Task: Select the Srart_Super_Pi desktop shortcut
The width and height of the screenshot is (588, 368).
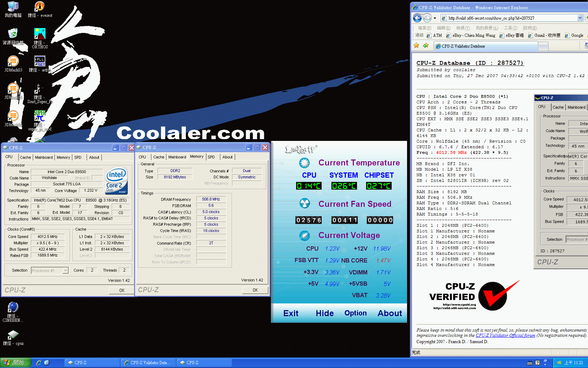Action: coord(40,93)
